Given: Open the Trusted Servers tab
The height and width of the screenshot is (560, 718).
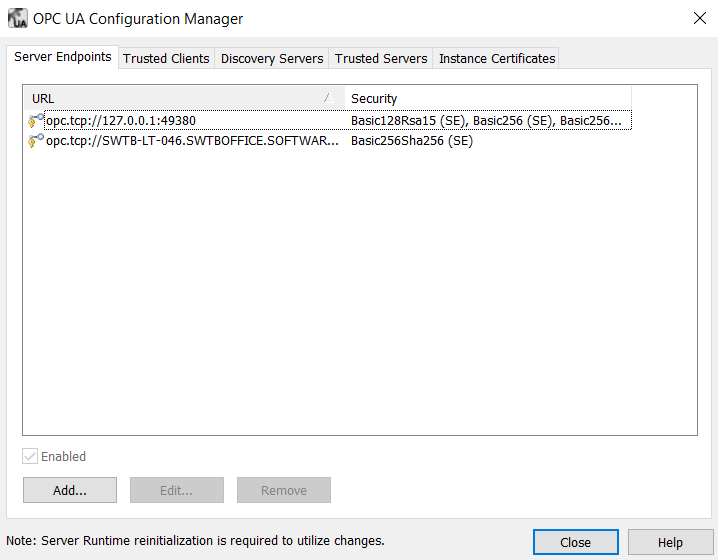Looking at the screenshot, I should point(381,59).
